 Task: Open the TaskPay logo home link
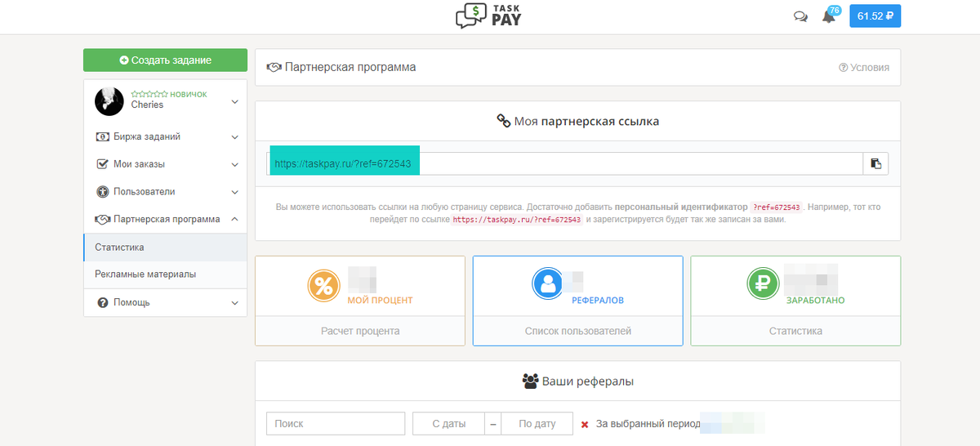pyautogui.click(x=489, y=16)
